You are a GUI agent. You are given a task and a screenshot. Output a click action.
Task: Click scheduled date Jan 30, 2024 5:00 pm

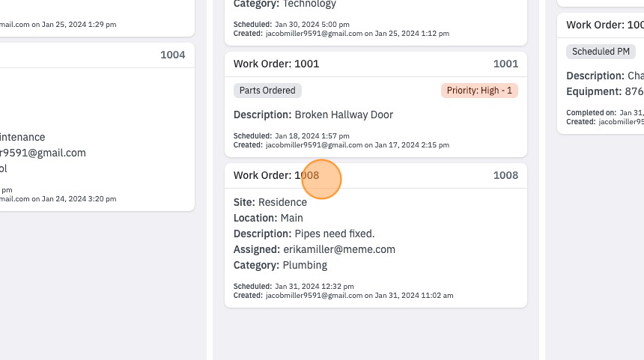tap(312, 24)
